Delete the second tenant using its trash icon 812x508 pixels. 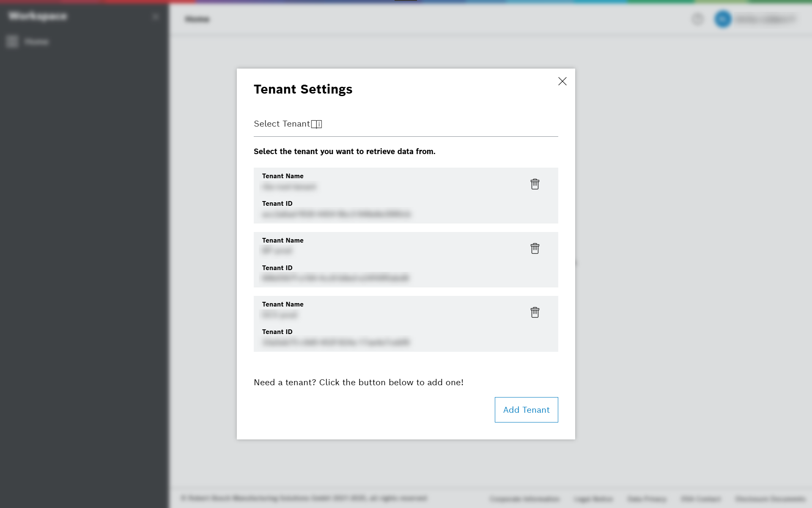tap(535, 248)
